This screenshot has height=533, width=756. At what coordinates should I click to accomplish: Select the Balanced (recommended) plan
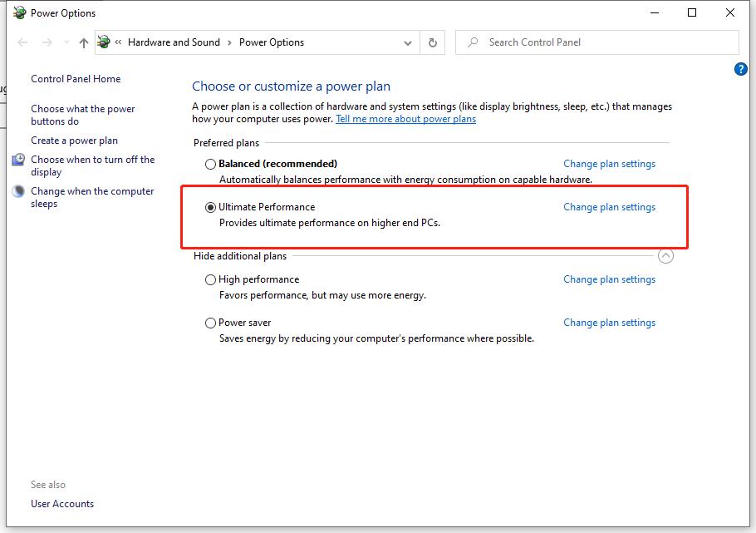tap(210, 164)
